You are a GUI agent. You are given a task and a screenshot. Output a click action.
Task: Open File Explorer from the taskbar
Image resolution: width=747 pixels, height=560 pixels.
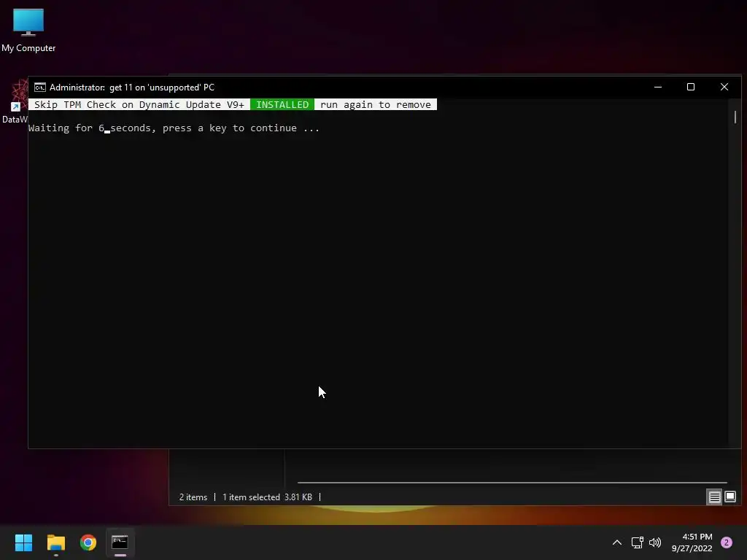pyautogui.click(x=55, y=542)
